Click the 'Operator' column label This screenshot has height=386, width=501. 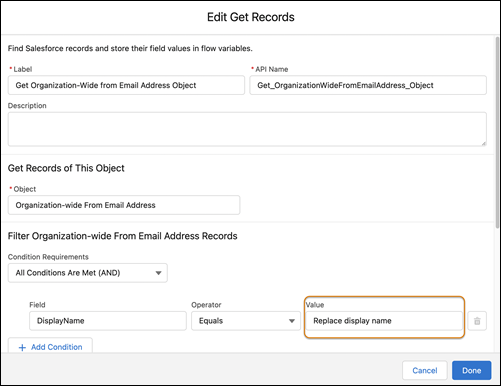[x=206, y=305]
